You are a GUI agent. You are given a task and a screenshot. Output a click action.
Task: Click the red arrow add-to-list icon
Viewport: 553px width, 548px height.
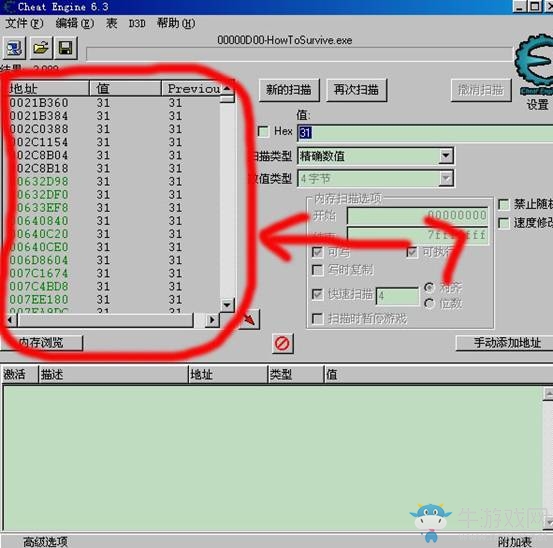tap(249, 319)
